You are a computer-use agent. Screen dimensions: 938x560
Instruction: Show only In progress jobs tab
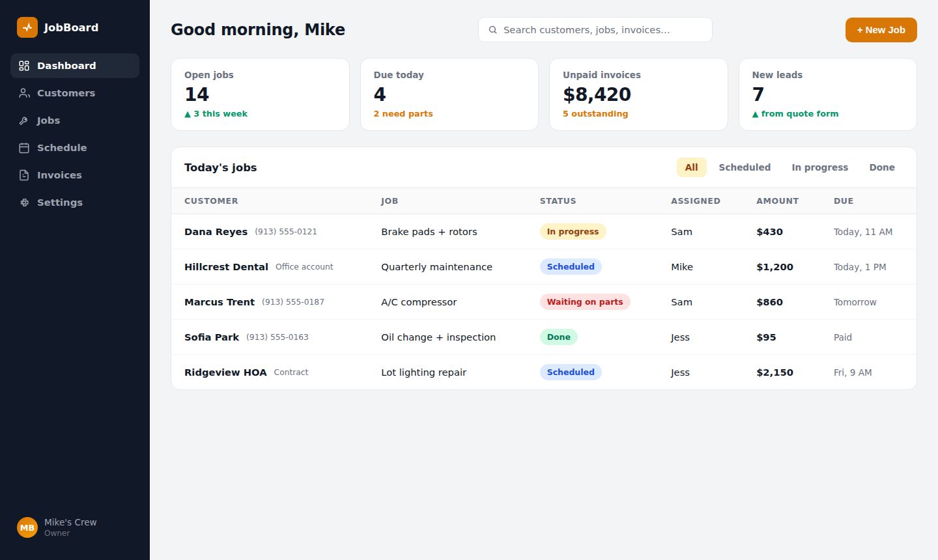pos(820,167)
